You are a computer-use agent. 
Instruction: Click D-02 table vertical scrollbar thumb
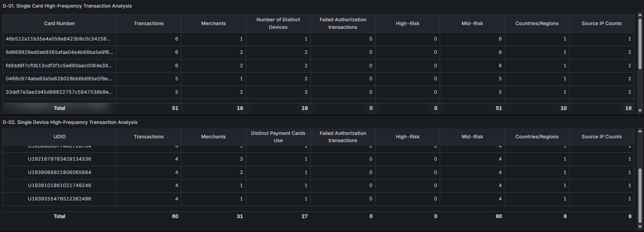[640, 196]
